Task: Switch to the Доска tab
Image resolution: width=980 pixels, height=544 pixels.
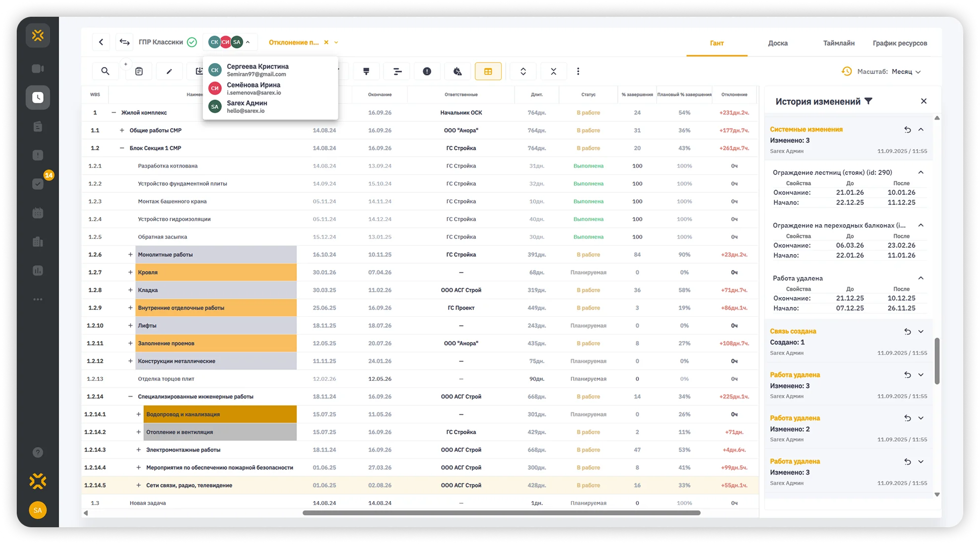Action: point(777,43)
